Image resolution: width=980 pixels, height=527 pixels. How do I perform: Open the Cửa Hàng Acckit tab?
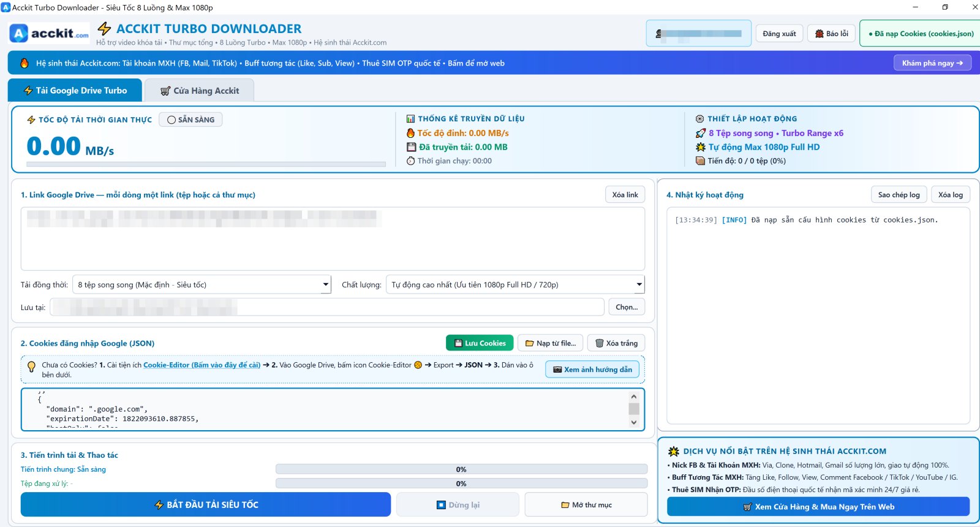coord(199,91)
